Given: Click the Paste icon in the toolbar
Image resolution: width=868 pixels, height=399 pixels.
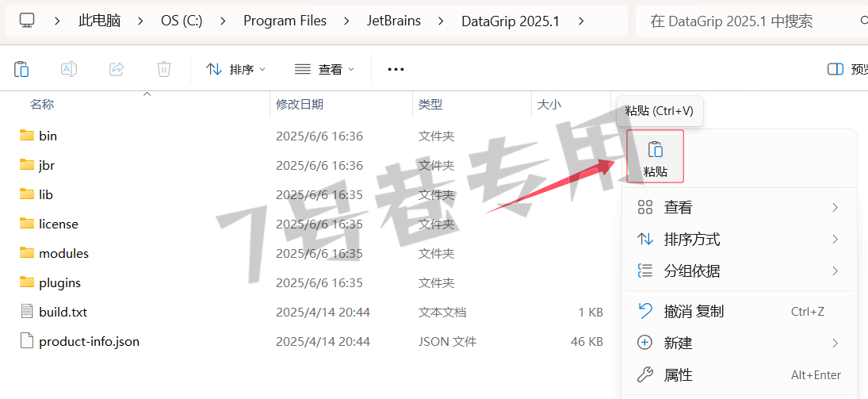Looking at the screenshot, I should (21, 69).
